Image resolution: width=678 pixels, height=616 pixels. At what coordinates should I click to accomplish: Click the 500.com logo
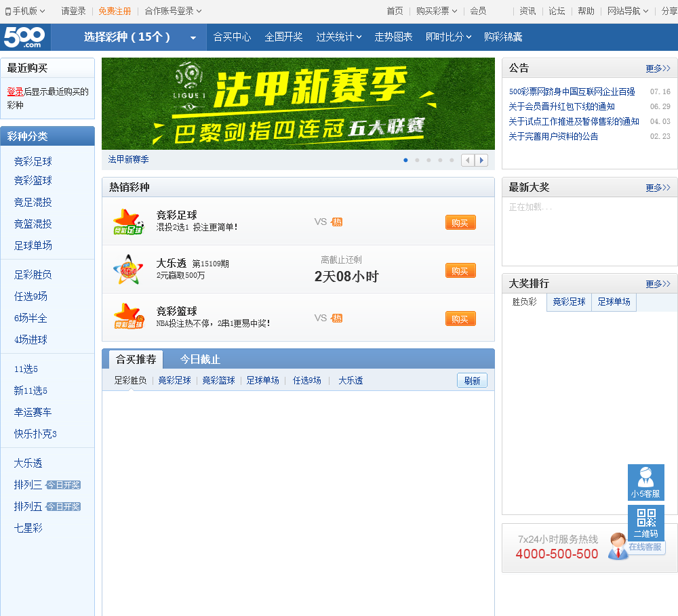coord(24,37)
